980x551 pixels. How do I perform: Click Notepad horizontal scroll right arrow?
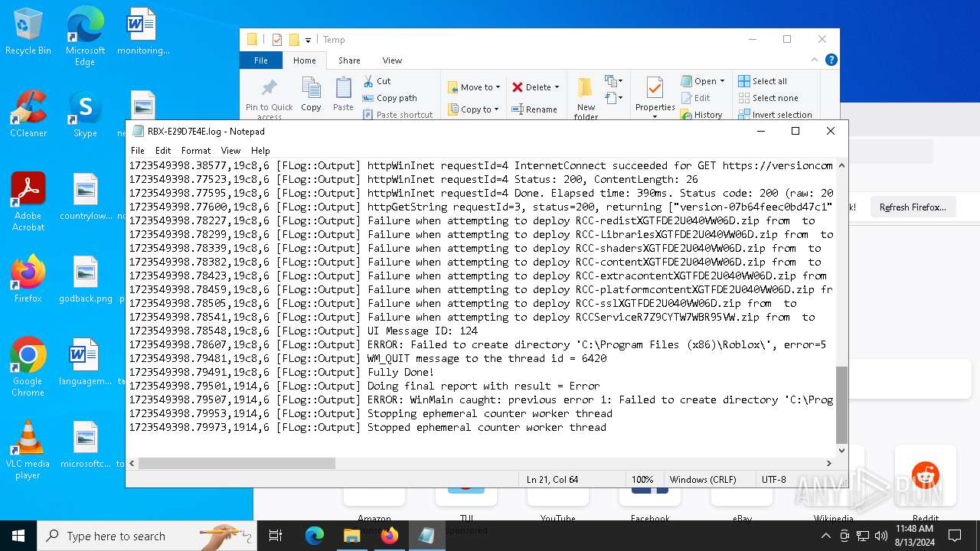click(x=828, y=463)
